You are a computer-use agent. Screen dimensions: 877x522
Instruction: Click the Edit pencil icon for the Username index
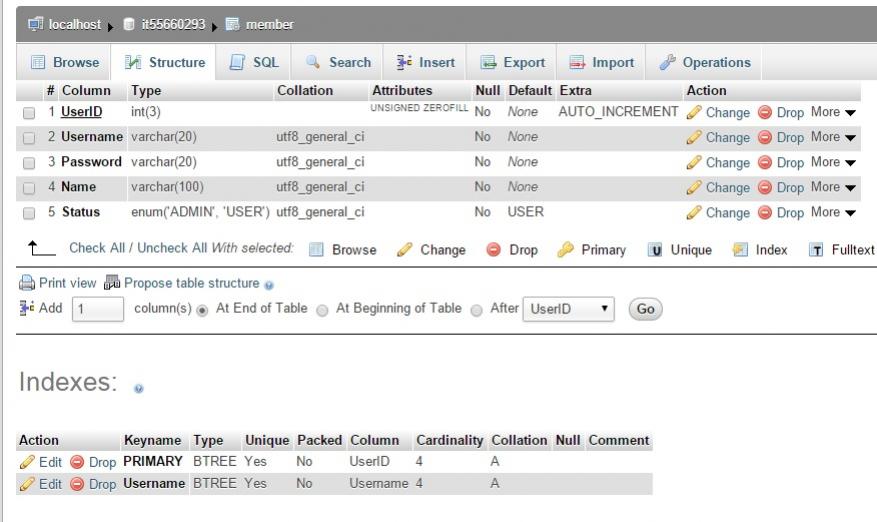coord(27,484)
